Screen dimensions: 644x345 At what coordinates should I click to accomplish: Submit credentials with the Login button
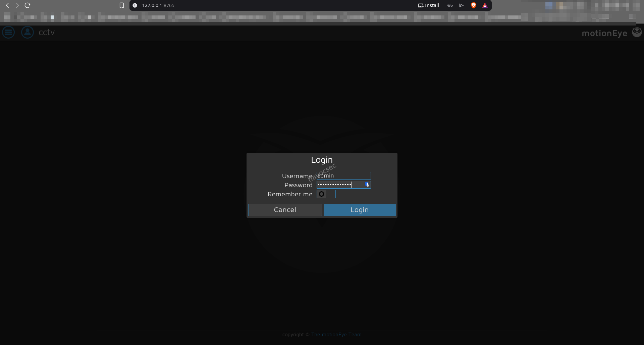click(360, 210)
